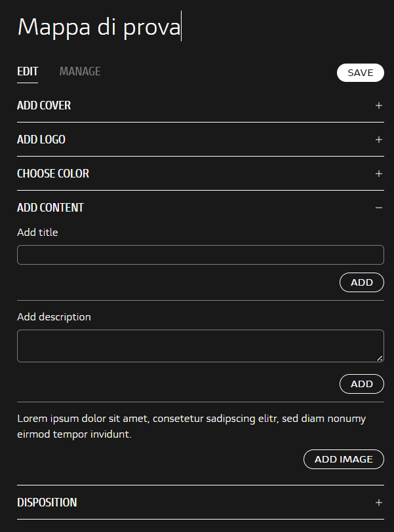Expand the ADD LOGO section heading
This screenshot has height=532, width=394.
[41, 140]
